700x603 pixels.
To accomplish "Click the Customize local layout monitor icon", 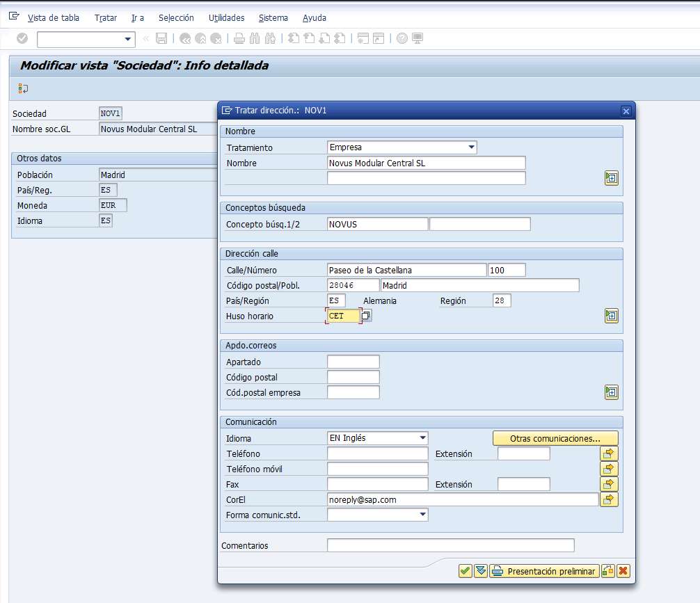I will point(417,38).
